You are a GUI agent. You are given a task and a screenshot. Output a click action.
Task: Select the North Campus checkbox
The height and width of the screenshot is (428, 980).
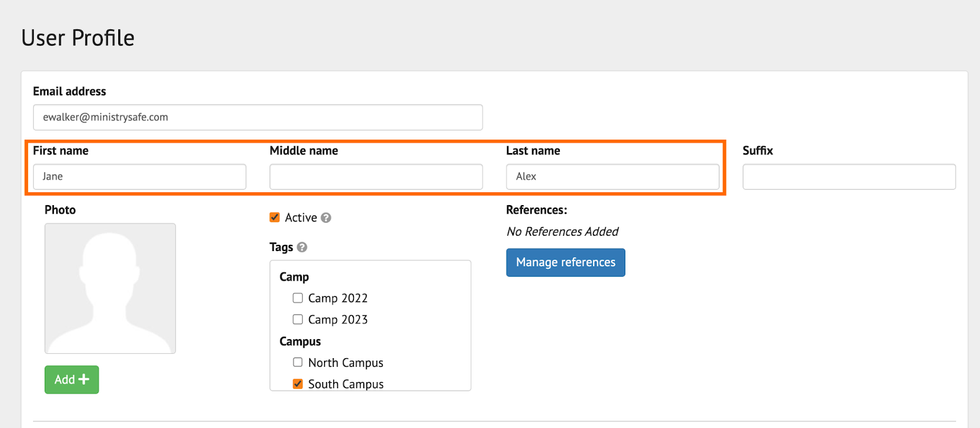pos(298,362)
